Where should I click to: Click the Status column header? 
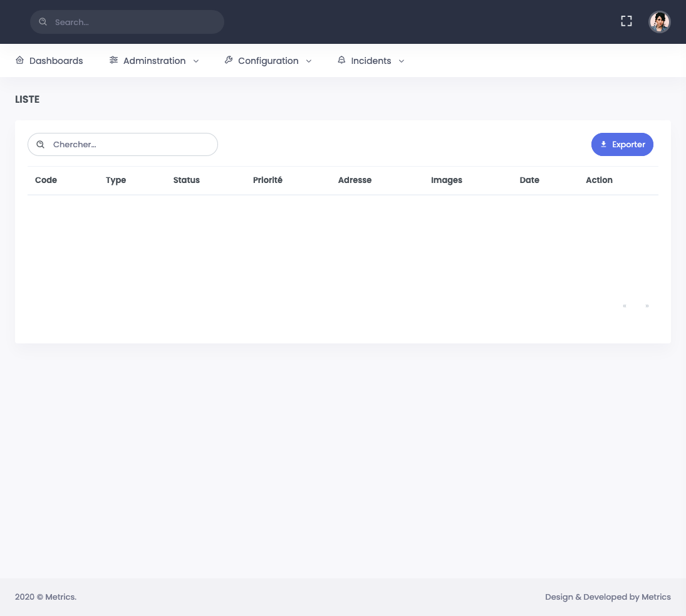pos(186,180)
